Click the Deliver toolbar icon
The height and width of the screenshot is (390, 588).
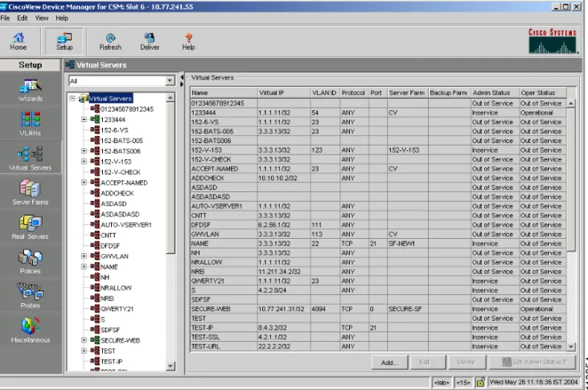[150, 42]
